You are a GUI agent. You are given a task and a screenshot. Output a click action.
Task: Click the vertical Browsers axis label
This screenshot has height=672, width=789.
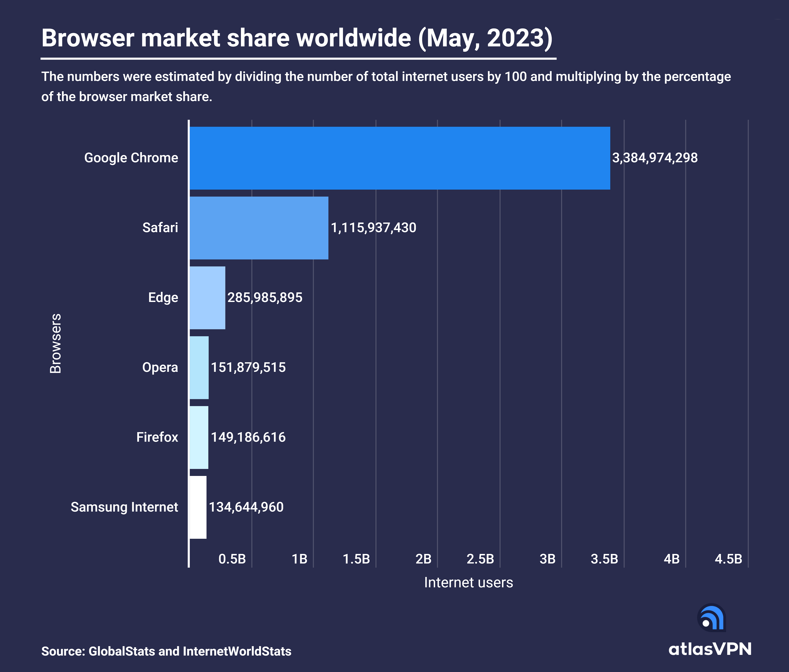click(56, 343)
